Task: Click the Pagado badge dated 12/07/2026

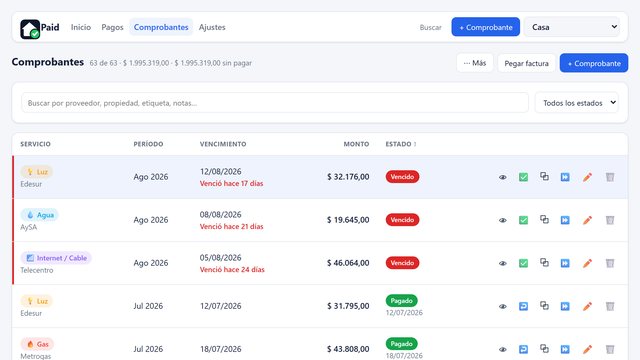Action: point(402,301)
